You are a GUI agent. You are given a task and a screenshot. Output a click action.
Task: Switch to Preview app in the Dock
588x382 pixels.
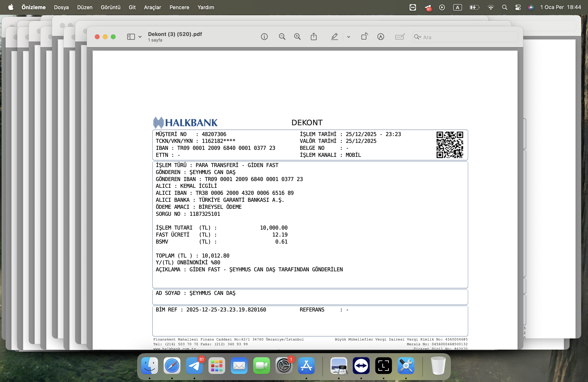tap(339, 365)
